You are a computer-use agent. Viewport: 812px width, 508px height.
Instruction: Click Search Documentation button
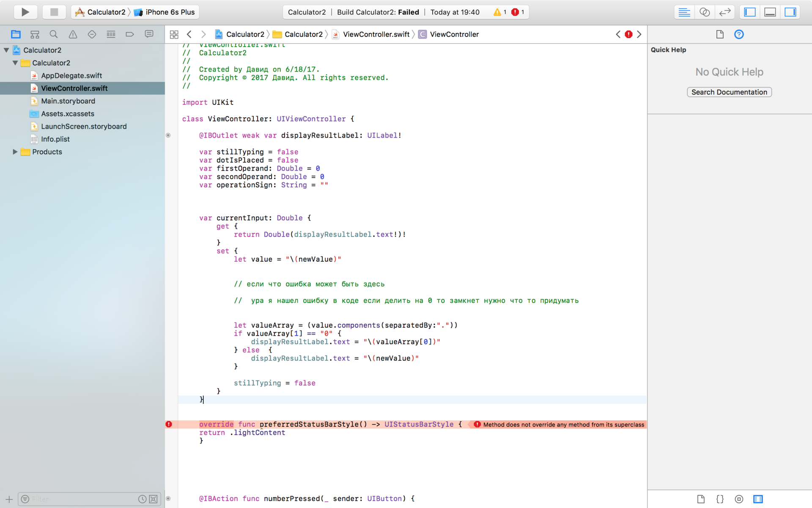point(729,92)
